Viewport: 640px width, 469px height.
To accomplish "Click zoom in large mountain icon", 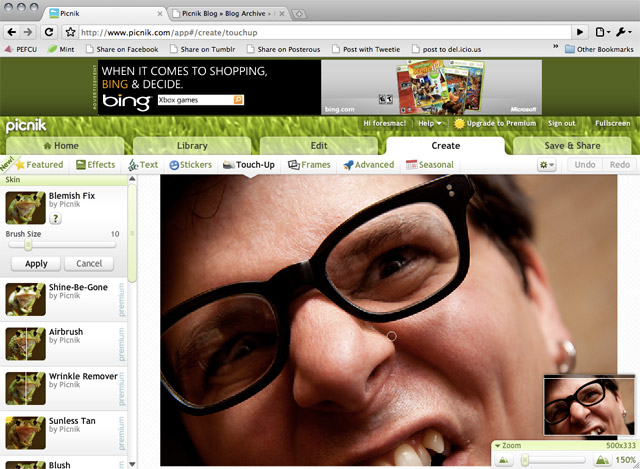I will click(602, 460).
